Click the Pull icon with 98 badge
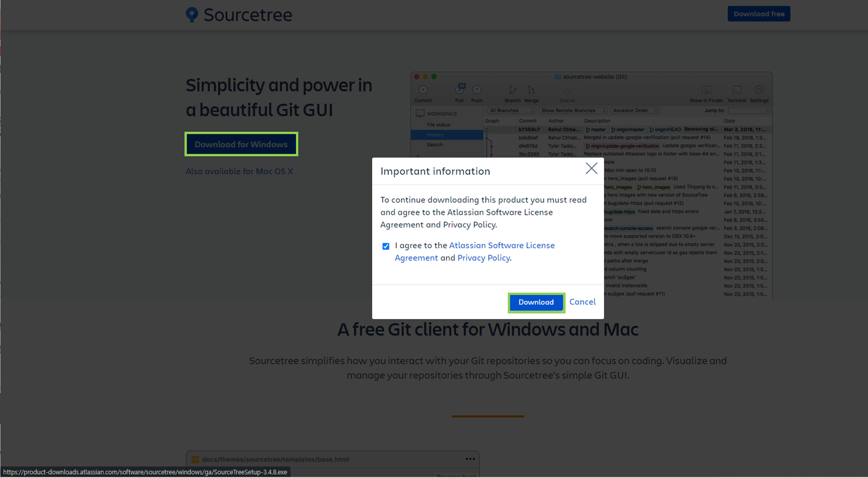 pos(460,89)
